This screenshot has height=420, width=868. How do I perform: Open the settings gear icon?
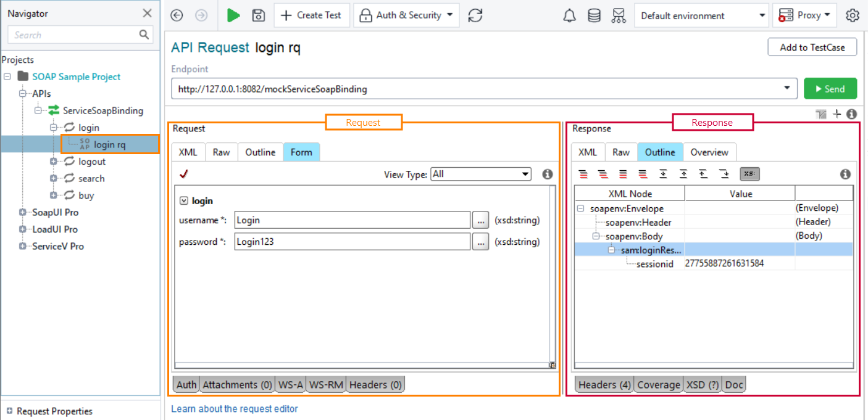(853, 15)
